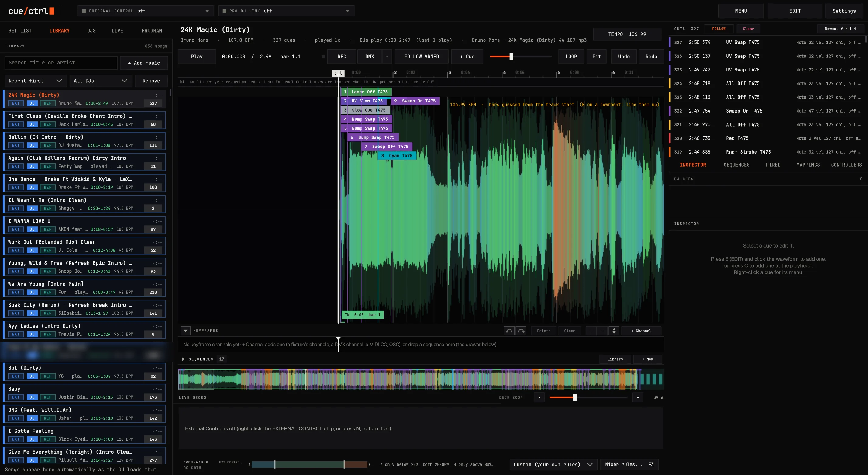
Task: Select cue marker 9 Sweep On T475
Action: [415, 101]
